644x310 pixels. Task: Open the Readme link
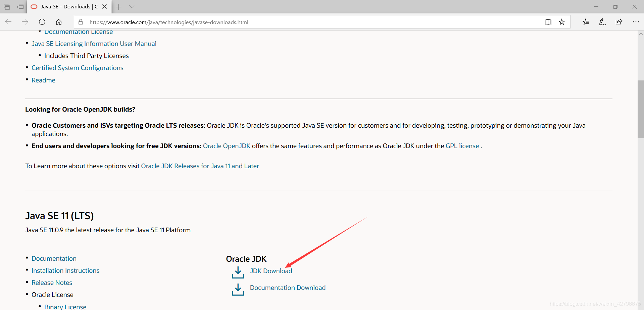pyautogui.click(x=43, y=80)
